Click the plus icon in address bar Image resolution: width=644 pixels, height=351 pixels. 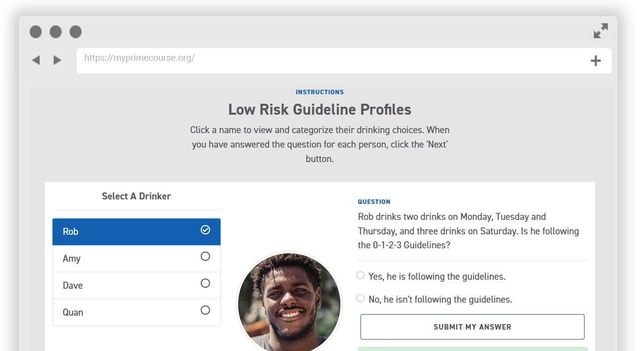596,61
